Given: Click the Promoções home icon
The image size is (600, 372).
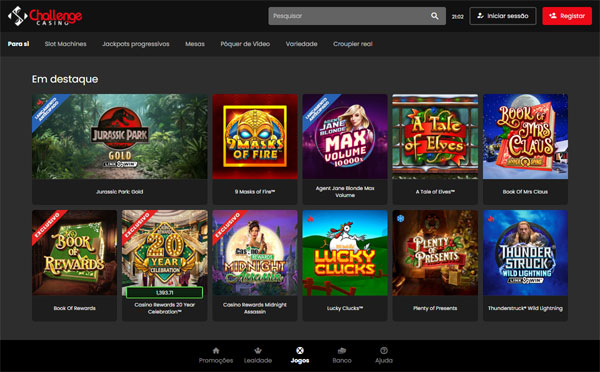Looking at the screenshot, I should click(216, 351).
